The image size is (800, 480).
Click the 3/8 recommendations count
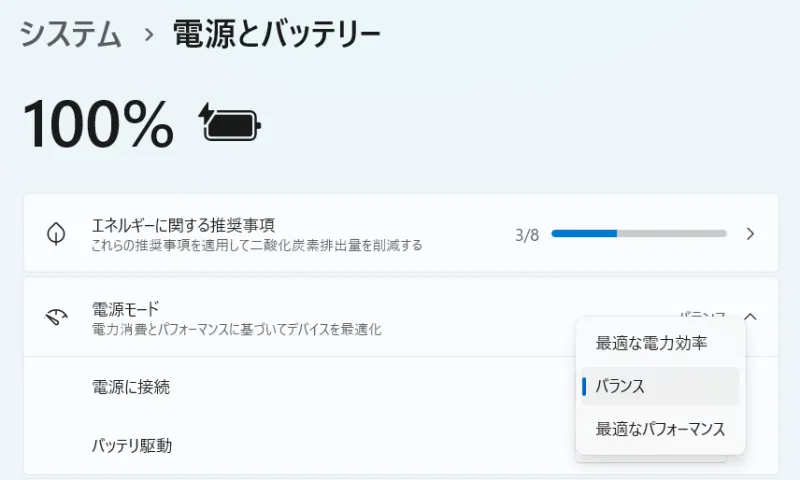pos(526,235)
